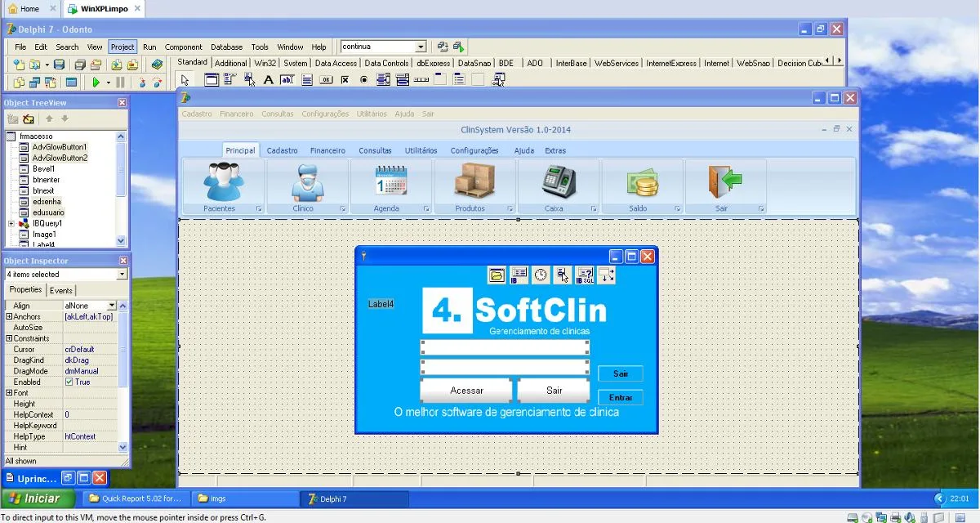Image resolution: width=980 pixels, height=523 pixels.
Task: Select the PopupMenu component icon
Action: 249,80
